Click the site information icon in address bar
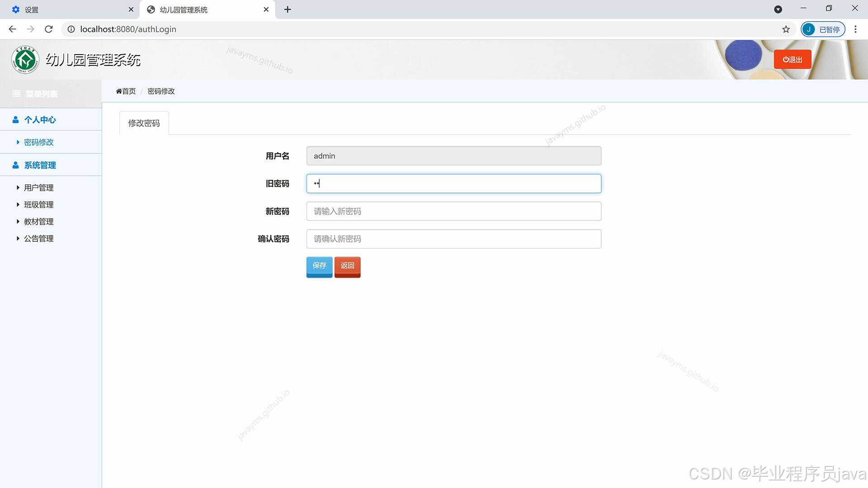This screenshot has height=488, width=868. tap(71, 29)
